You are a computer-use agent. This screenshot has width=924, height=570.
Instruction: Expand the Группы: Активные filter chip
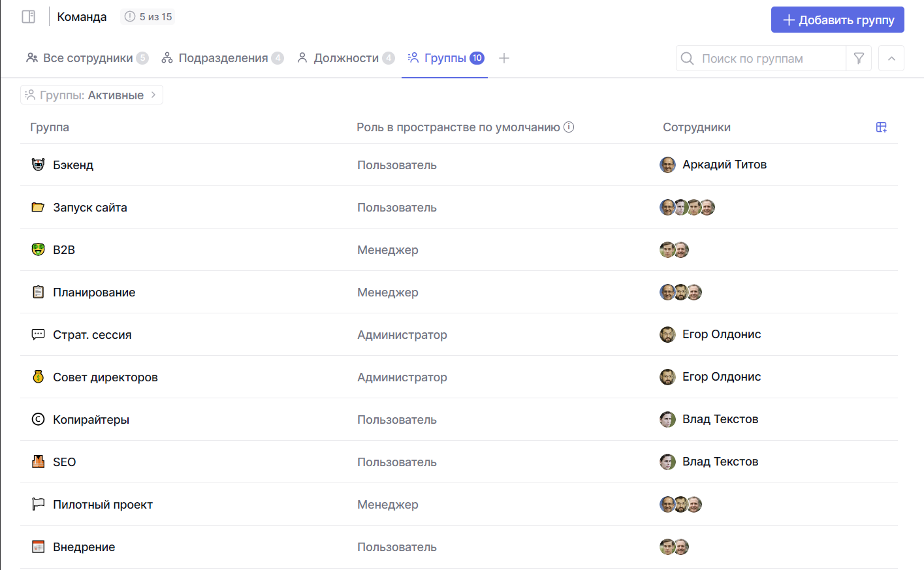tap(92, 95)
